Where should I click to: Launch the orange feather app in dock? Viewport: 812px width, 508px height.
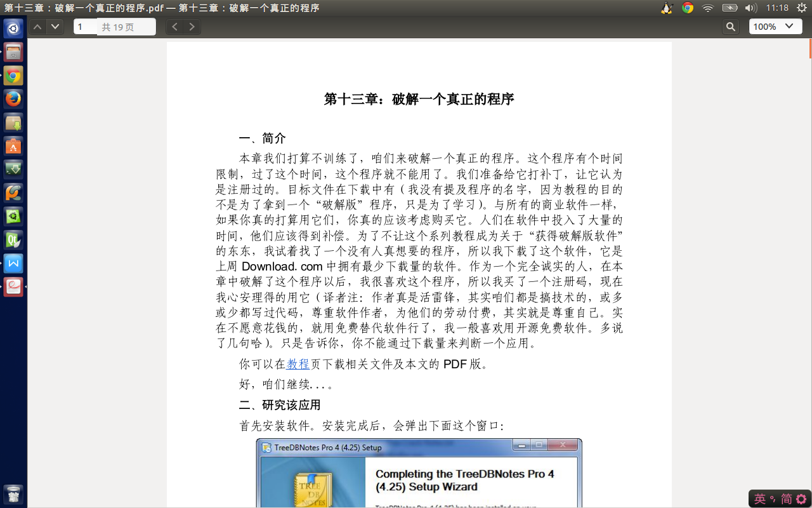(13, 192)
